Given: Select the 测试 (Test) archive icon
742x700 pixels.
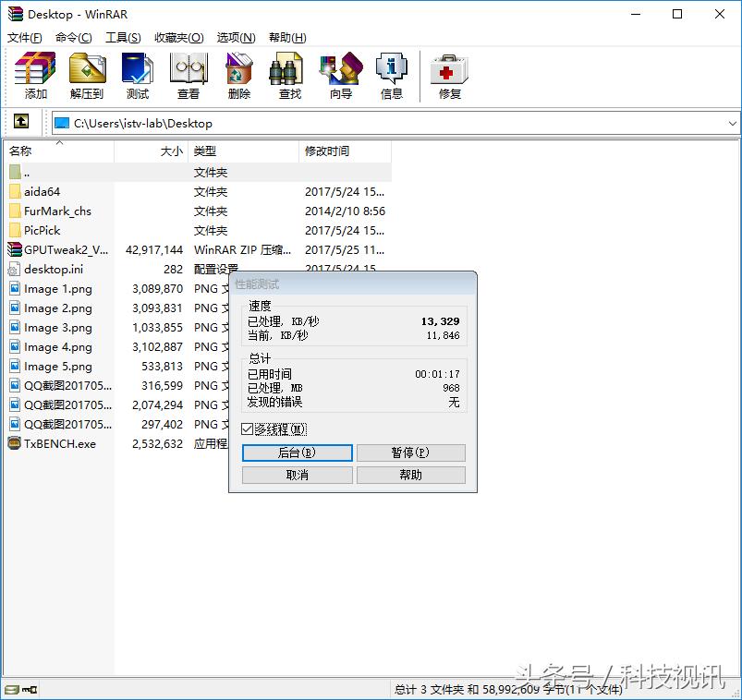Looking at the screenshot, I should tap(137, 74).
